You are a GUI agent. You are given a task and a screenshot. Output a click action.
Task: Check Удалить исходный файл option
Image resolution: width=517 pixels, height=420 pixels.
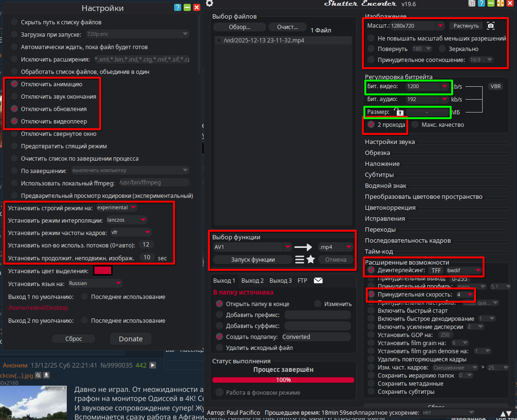219,348
